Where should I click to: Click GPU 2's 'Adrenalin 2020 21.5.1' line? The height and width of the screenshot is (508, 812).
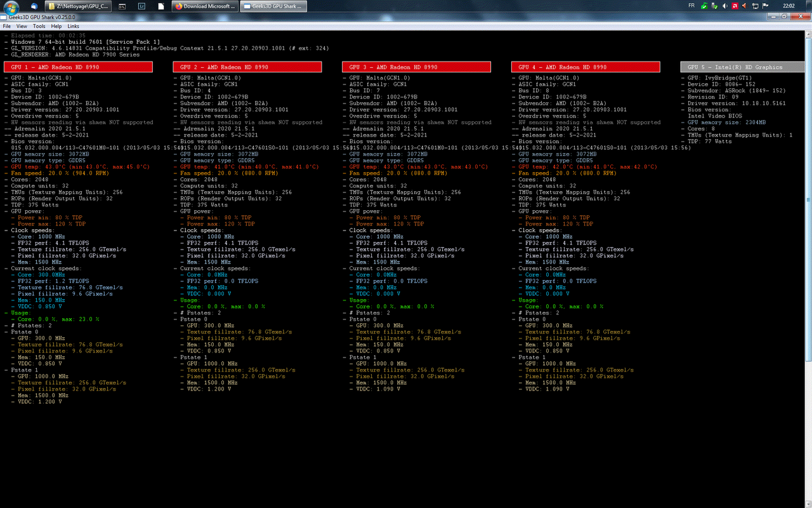point(214,129)
